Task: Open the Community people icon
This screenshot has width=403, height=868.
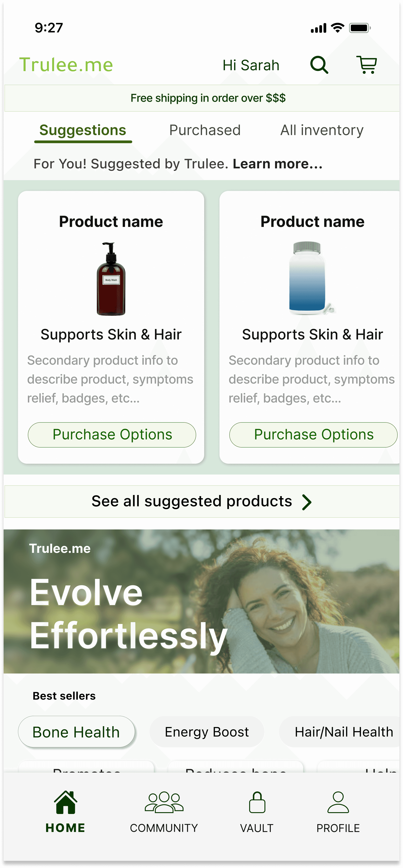Action: [164, 802]
